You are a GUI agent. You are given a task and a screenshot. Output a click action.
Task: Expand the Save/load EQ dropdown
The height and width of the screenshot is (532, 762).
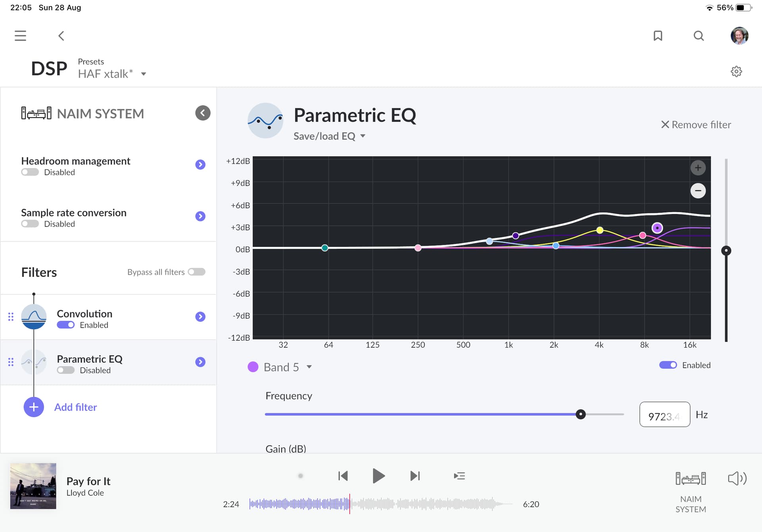(x=329, y=136)
